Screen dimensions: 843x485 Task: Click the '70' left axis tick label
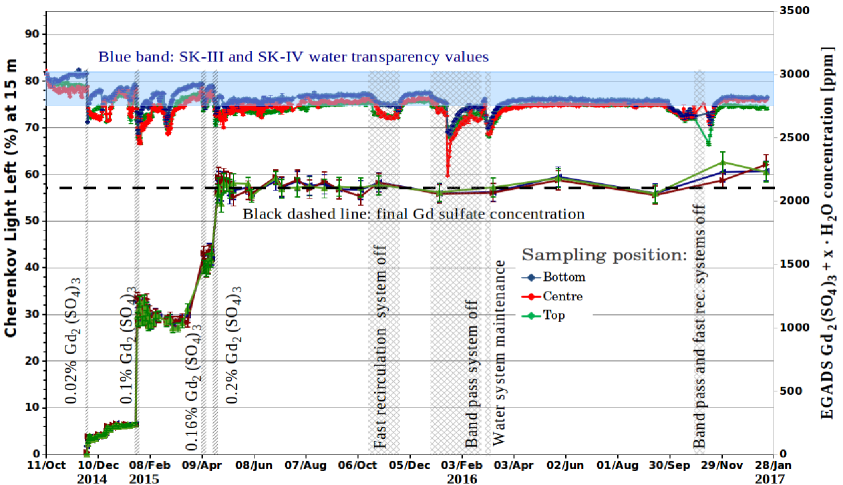[x=33, y=128]
